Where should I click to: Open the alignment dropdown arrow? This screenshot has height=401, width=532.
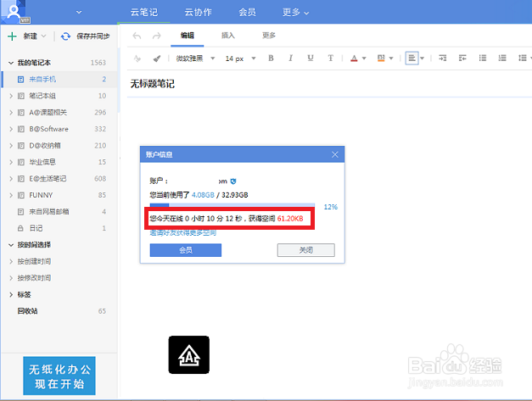[x=422, y=58]
